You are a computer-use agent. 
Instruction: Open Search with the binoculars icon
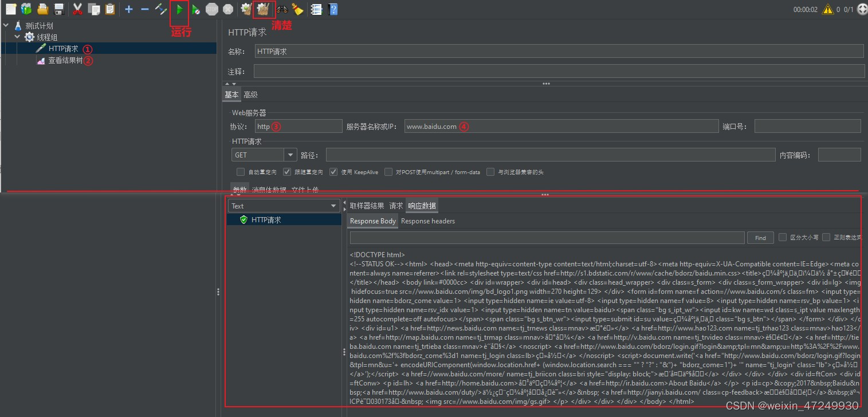coord(282,9)
